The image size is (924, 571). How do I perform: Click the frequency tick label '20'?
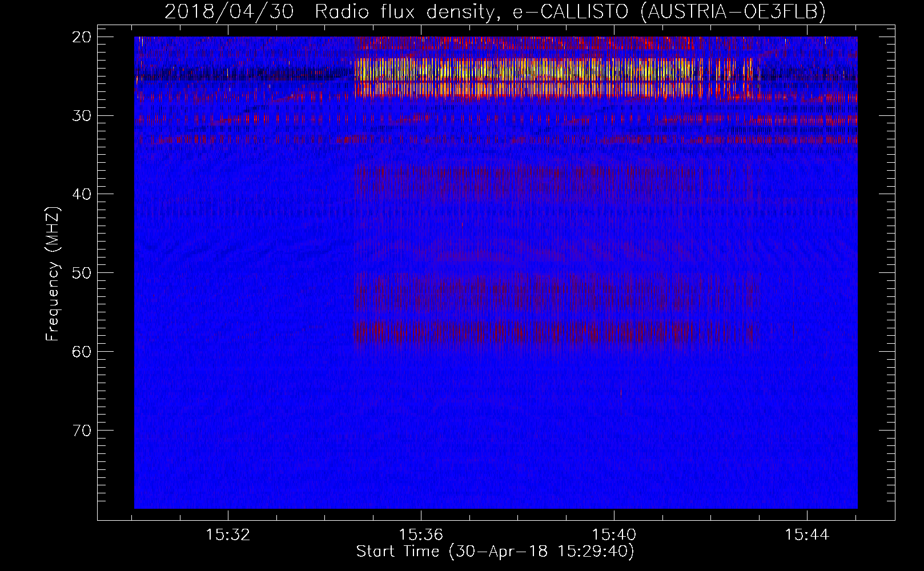pos(82,37)
